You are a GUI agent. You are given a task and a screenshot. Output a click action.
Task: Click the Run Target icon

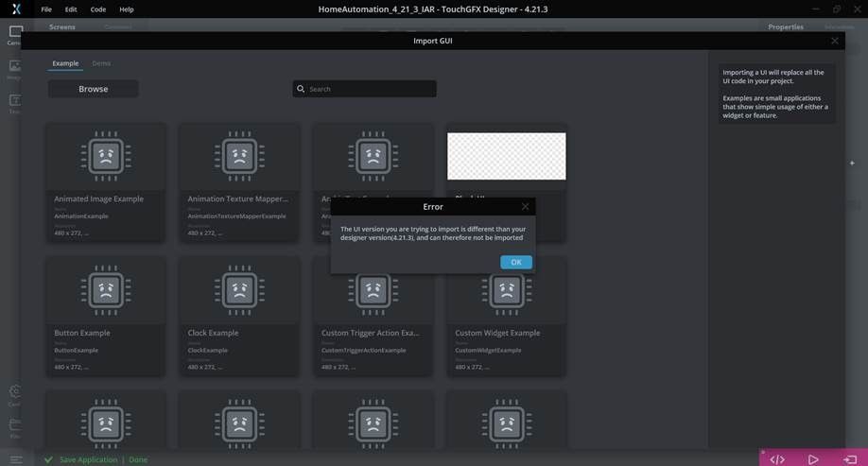[x=850, y=459]
